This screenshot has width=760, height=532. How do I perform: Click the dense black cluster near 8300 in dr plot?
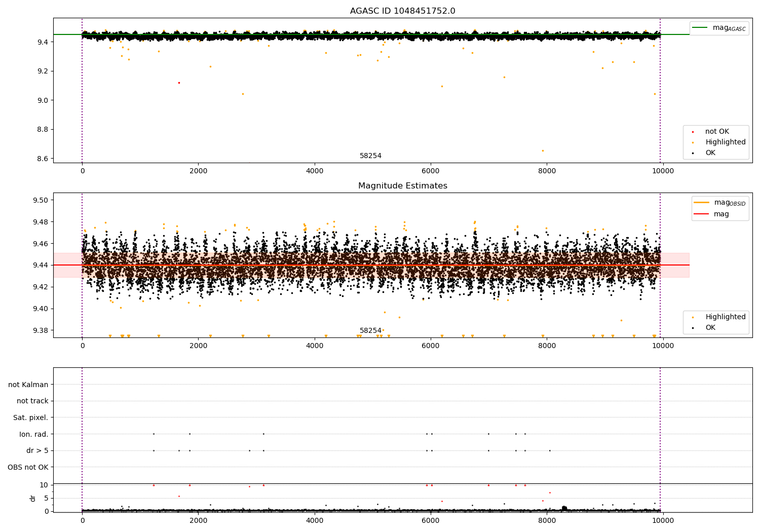564,508
